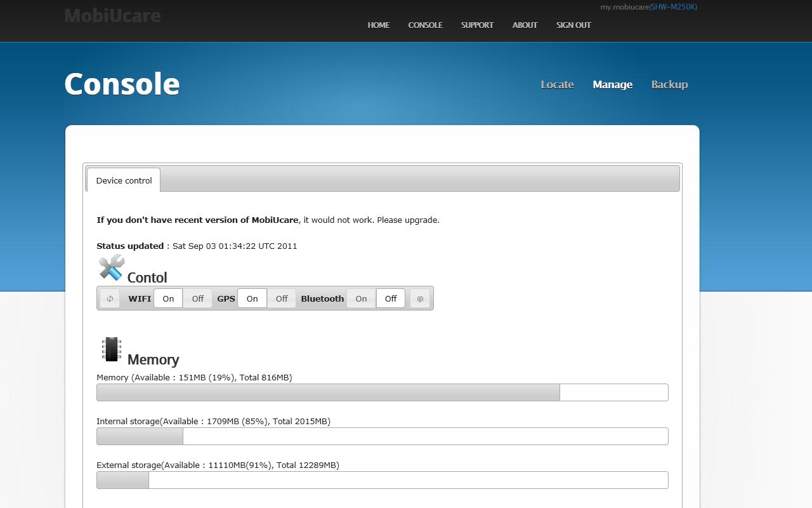Click the GPS label
The height and width of the screenshot is (508, 812).
[226, 298]
